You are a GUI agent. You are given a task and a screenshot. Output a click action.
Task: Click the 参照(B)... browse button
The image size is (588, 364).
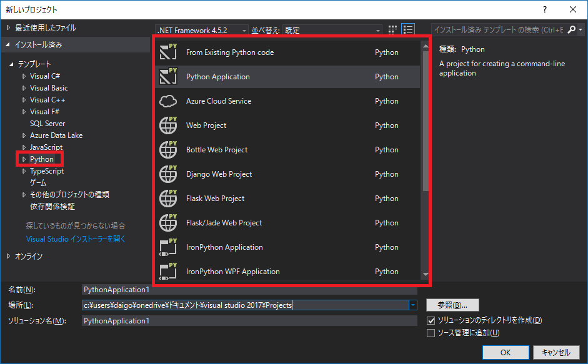pyautogui.click(x=452, y=305)
